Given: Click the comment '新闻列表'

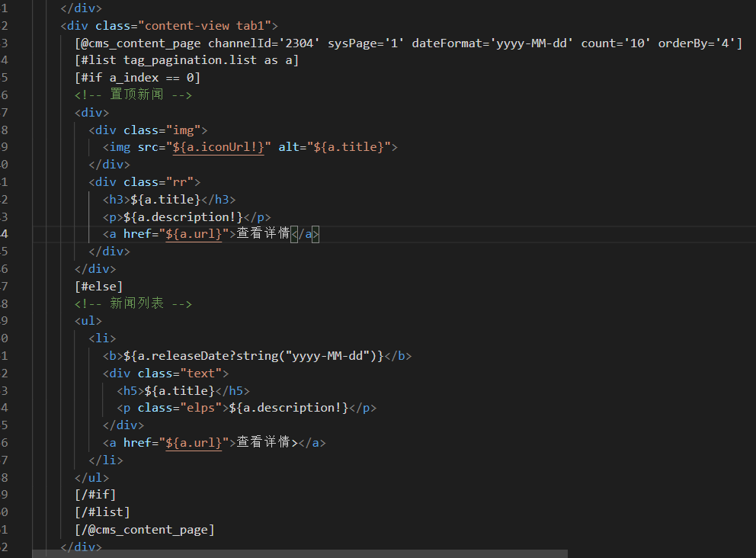Looking at the screenshot, I should [136, 303].
